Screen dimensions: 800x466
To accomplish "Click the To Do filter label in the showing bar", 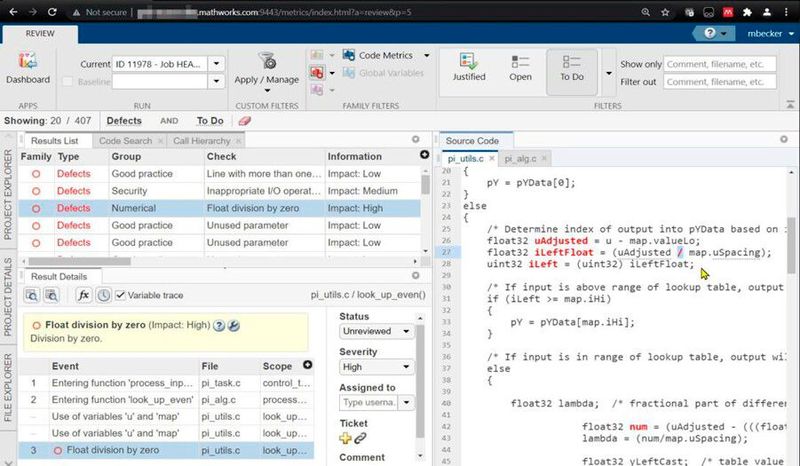I will (210, 121).
